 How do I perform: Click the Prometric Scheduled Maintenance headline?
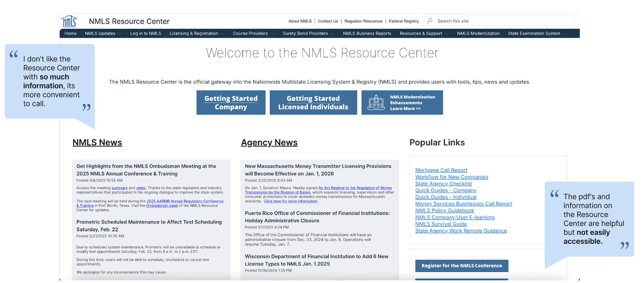pyautogui.click(x=149, y=226)
